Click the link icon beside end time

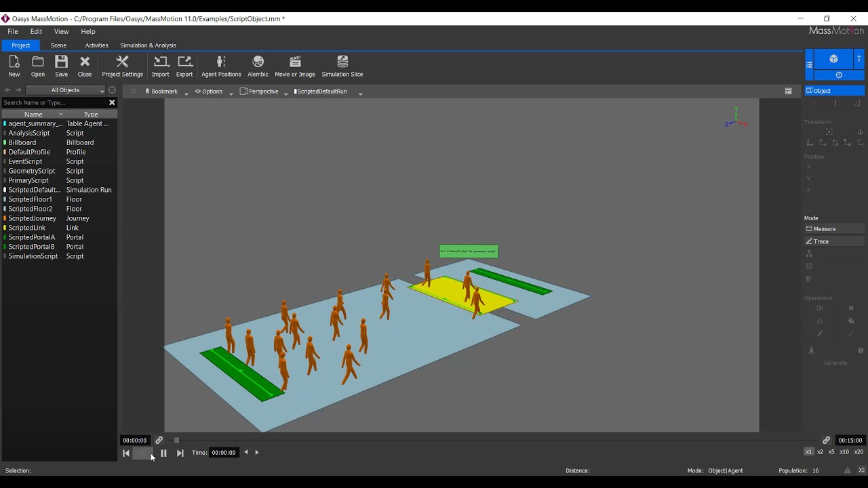click(x=826, y=441)
